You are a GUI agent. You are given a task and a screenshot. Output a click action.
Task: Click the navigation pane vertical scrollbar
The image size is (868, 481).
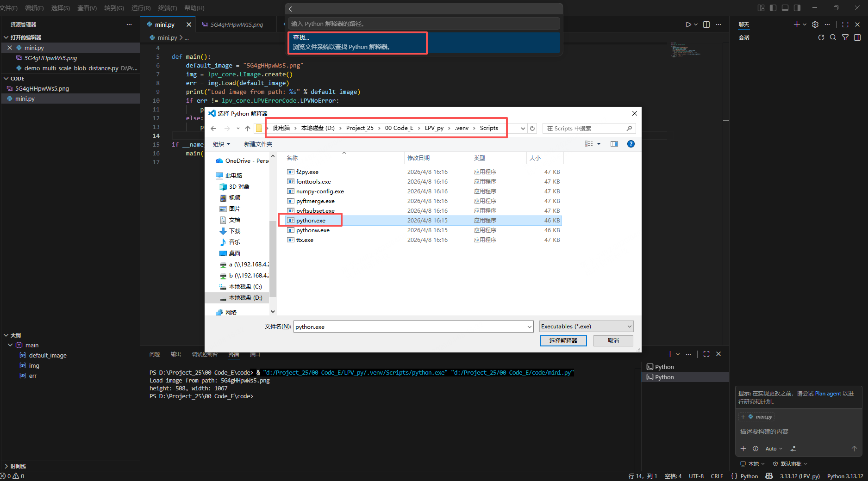(273, 259)
